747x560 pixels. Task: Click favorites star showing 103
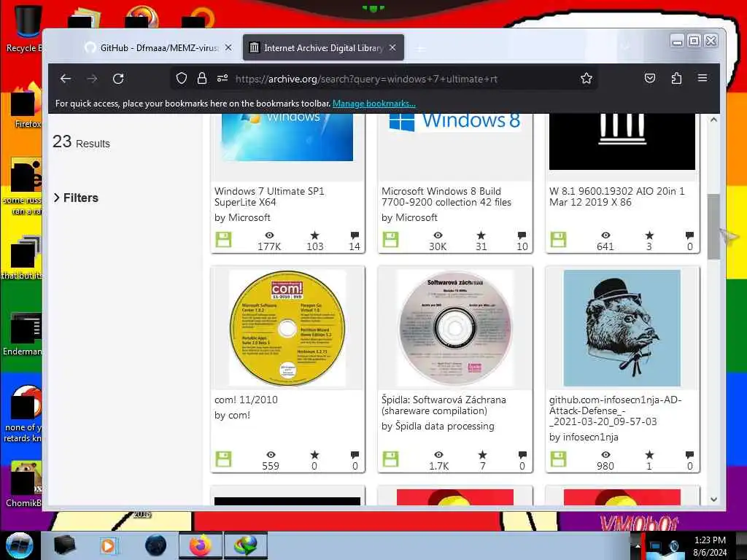(x=314, y=236)
